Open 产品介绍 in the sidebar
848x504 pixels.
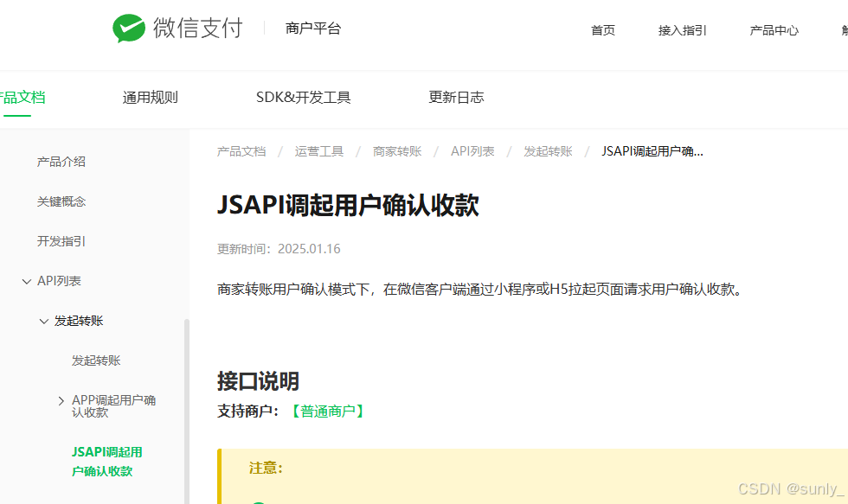tap(61, 162)
